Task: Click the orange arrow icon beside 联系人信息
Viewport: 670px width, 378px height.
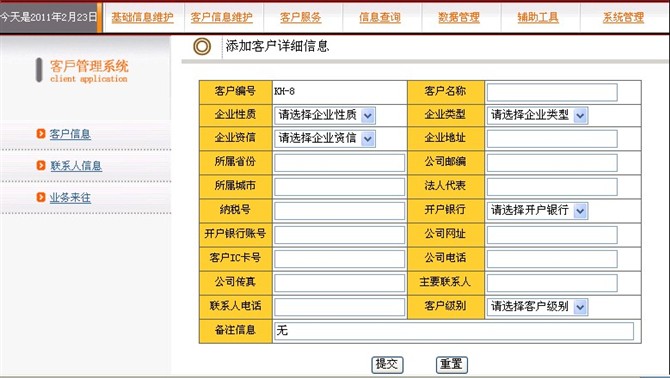Action: [41, 165]
